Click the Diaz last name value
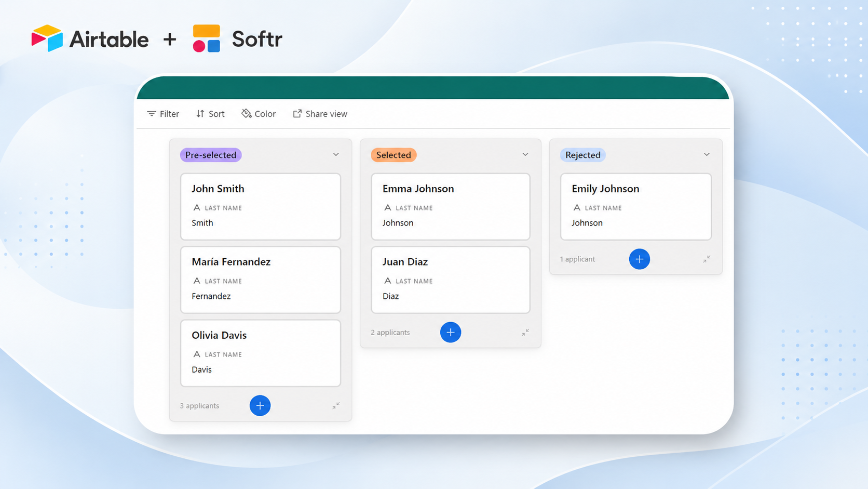Viewport: 868px width, 489px height. click(390, 296)
